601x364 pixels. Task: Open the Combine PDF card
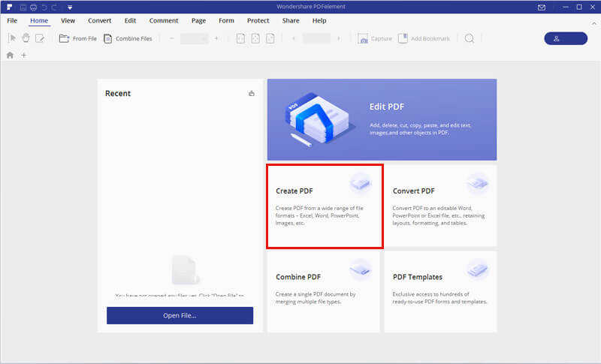point(324,292)
